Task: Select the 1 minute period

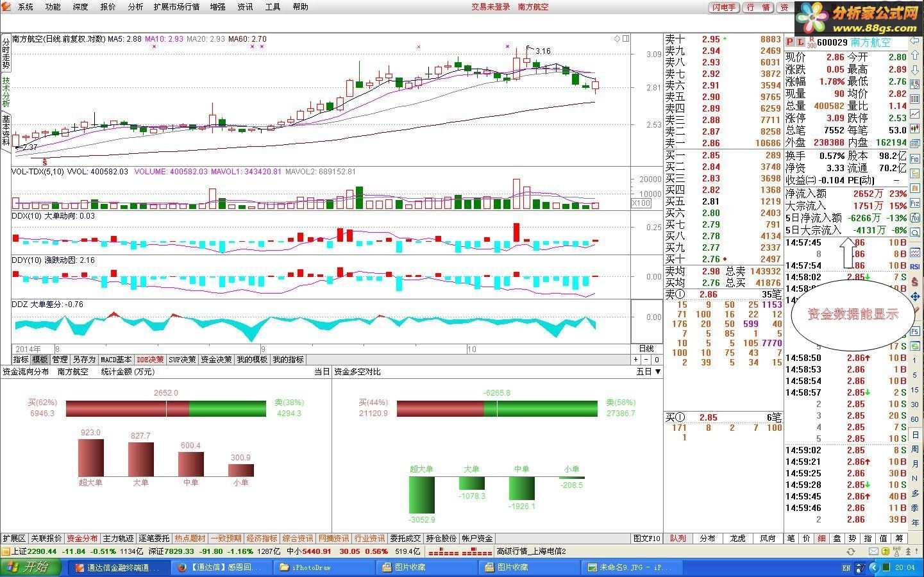Action: pos(914,360)
